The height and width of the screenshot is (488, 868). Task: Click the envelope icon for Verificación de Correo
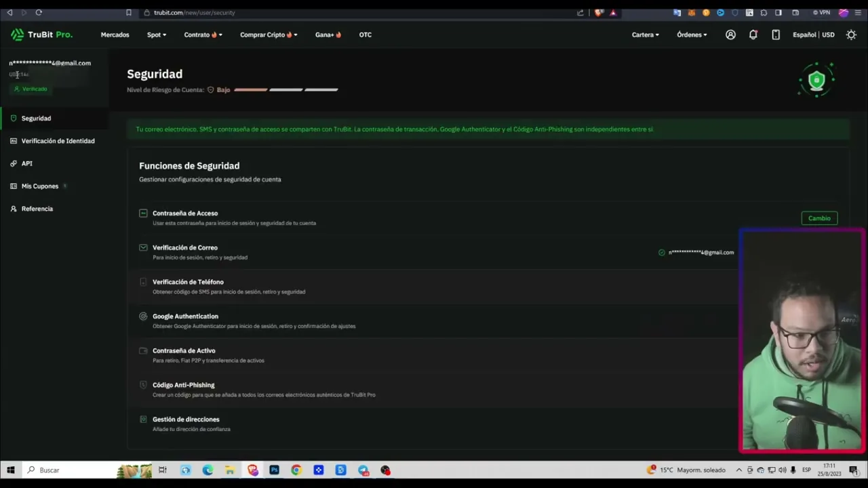click(143, 247)
